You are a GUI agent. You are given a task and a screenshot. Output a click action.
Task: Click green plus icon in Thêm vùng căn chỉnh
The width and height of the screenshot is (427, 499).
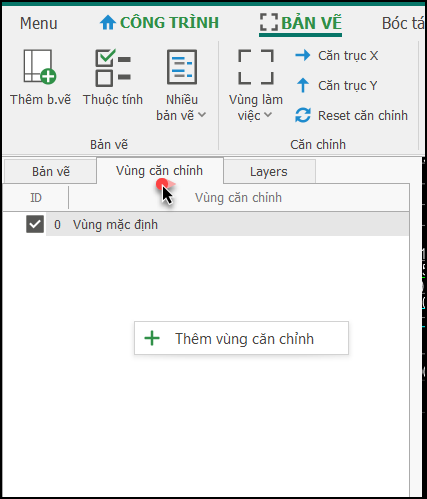[152, 338]
